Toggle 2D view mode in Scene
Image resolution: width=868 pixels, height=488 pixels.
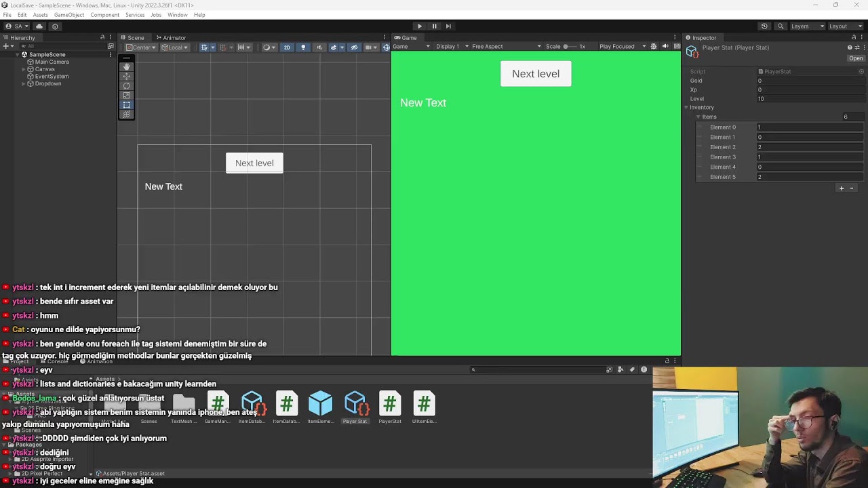point(287,47)
